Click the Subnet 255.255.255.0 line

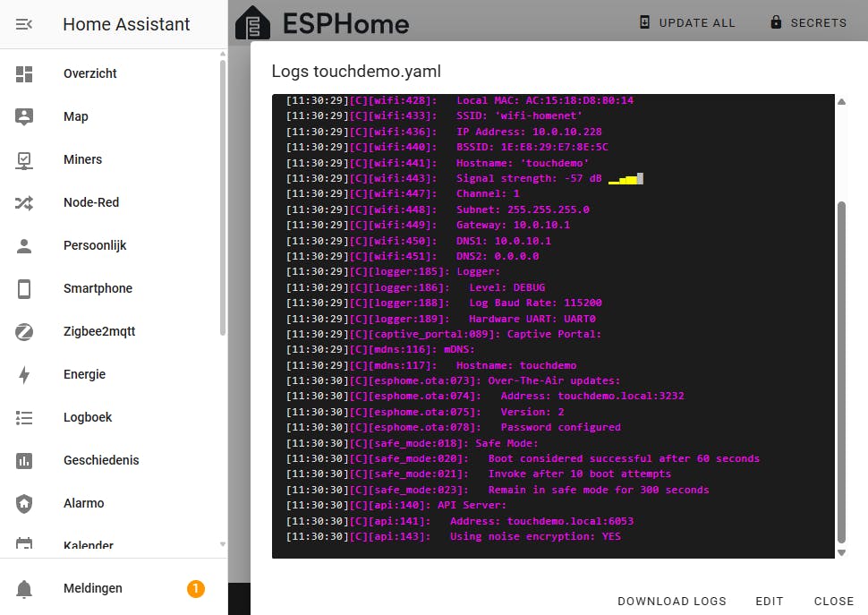pos(438,209)
